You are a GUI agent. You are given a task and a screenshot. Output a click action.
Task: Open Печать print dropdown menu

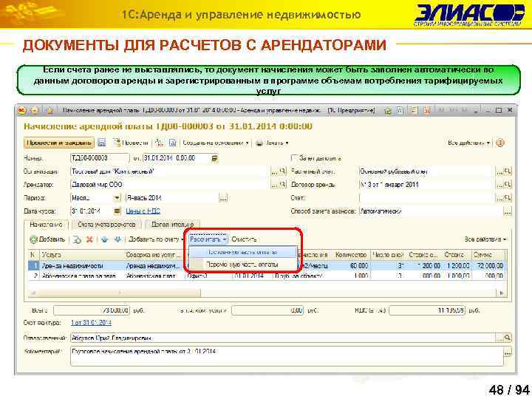click(x=272, y=143)
